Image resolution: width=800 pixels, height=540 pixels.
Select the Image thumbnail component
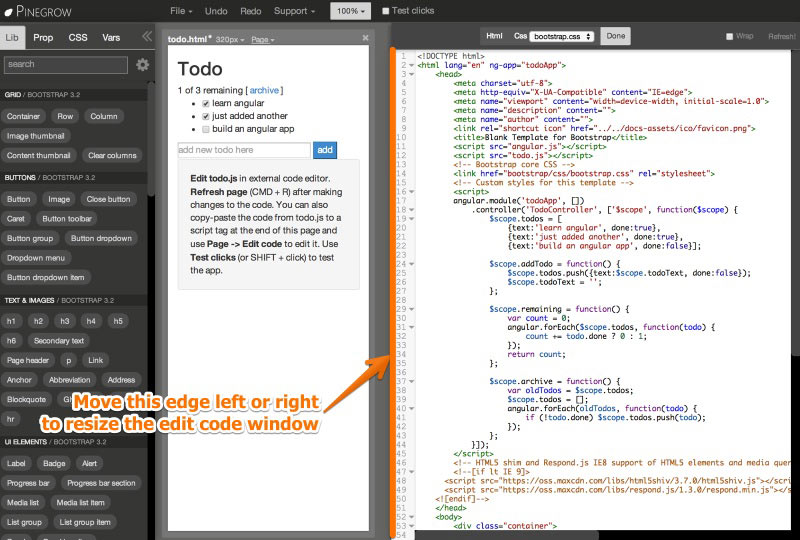pyautogui.click(x=36, y=136)
